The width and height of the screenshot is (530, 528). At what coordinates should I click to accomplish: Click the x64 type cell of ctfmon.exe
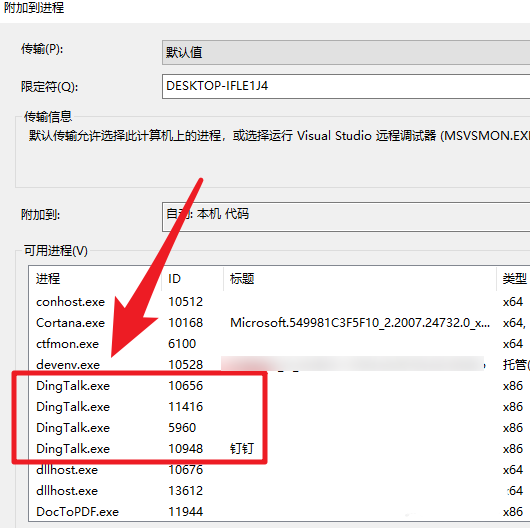[513, 344]
